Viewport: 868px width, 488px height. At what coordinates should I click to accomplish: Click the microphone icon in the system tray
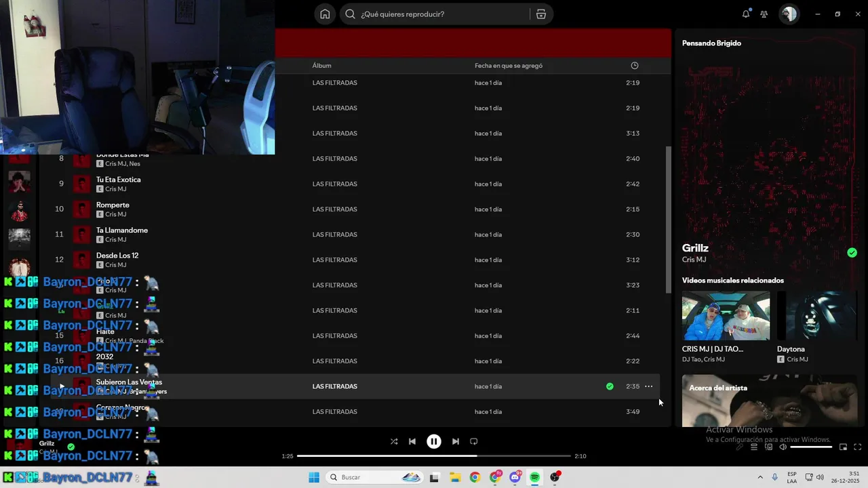pos(774,477)
